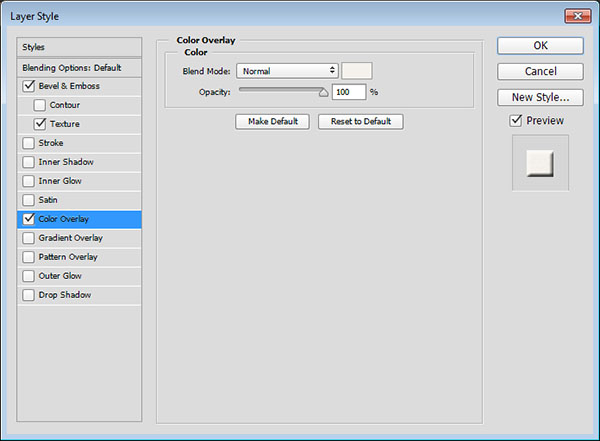Open Blending Options: Default section
Viewport: 600px width, 441px height.
pos(79,67)
